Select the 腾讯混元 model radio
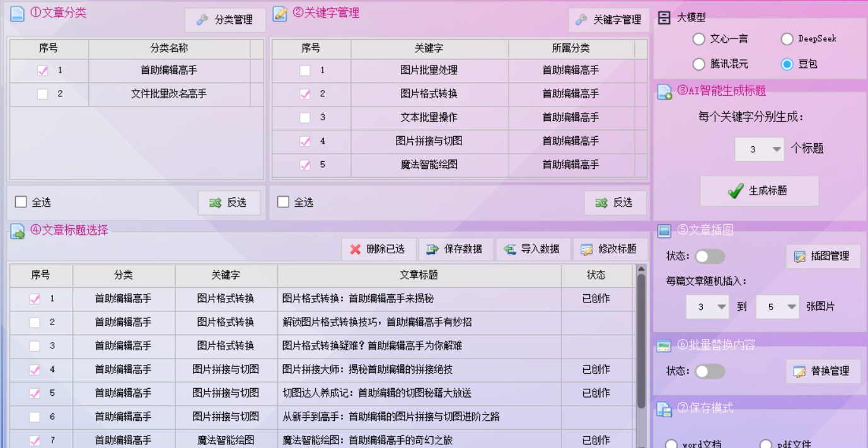 point(698,64)
